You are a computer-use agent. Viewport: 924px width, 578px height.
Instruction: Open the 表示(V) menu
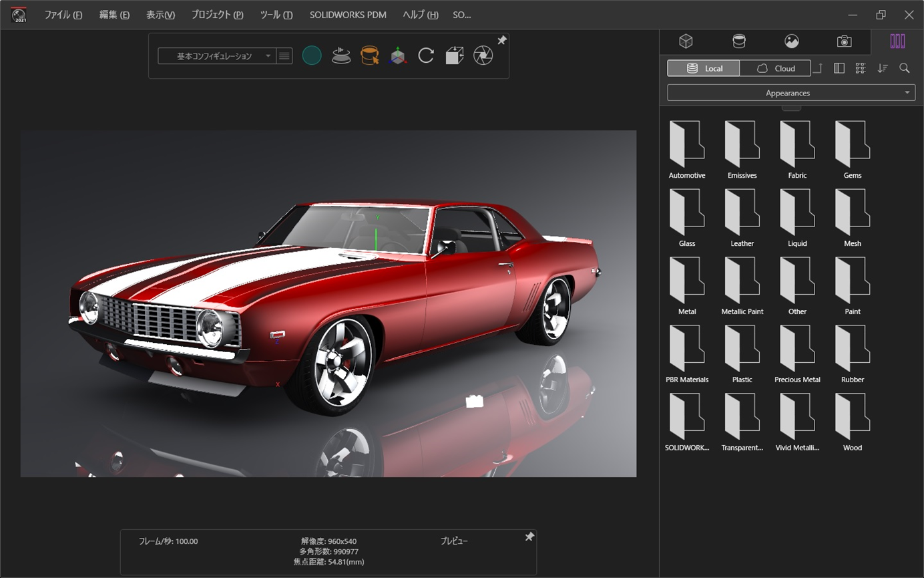(x=160, y=15)
